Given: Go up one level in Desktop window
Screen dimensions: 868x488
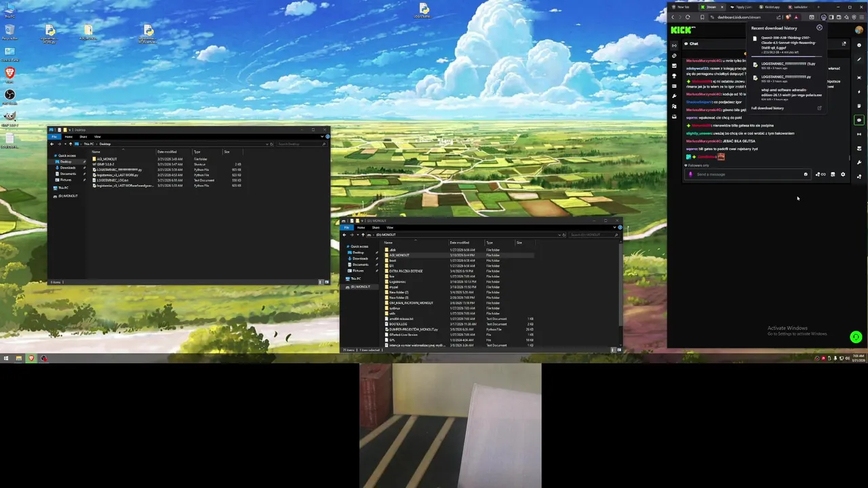Looking at the screenshot, I should [x=71, y=144].
